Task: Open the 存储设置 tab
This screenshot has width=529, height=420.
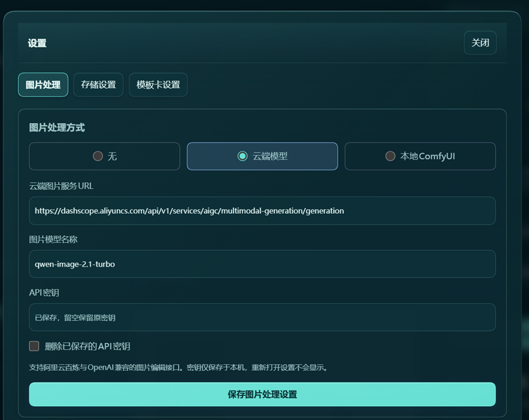Action: [98, 85]
